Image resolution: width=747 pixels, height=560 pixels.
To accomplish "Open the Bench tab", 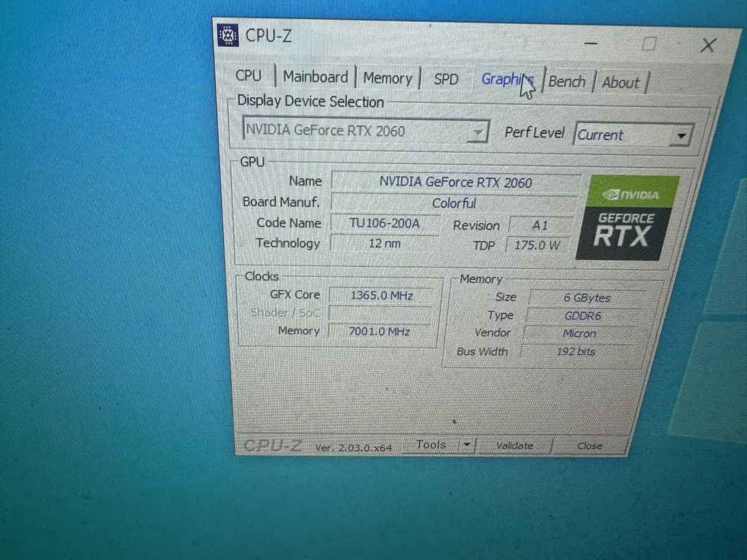I will [566, 82].
